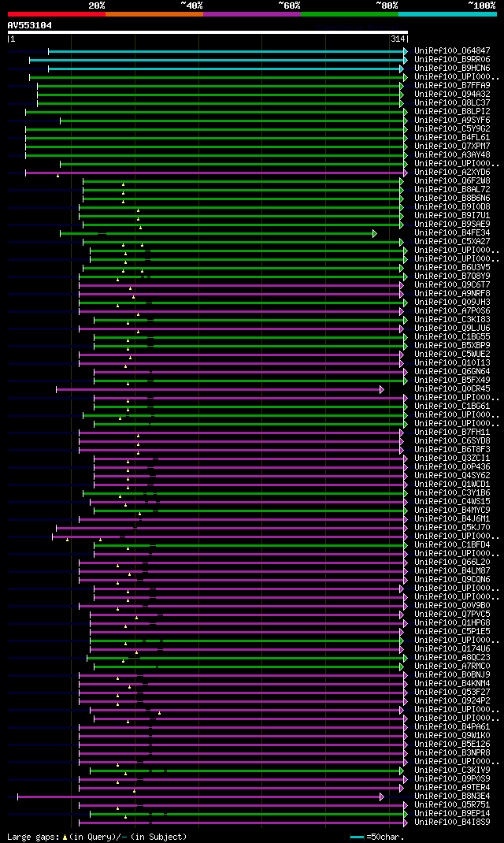Pick the UniRef100_B6U3V5 label
Image resolution: width=504 pixels, height=843 pixels.
click(452, 267)
